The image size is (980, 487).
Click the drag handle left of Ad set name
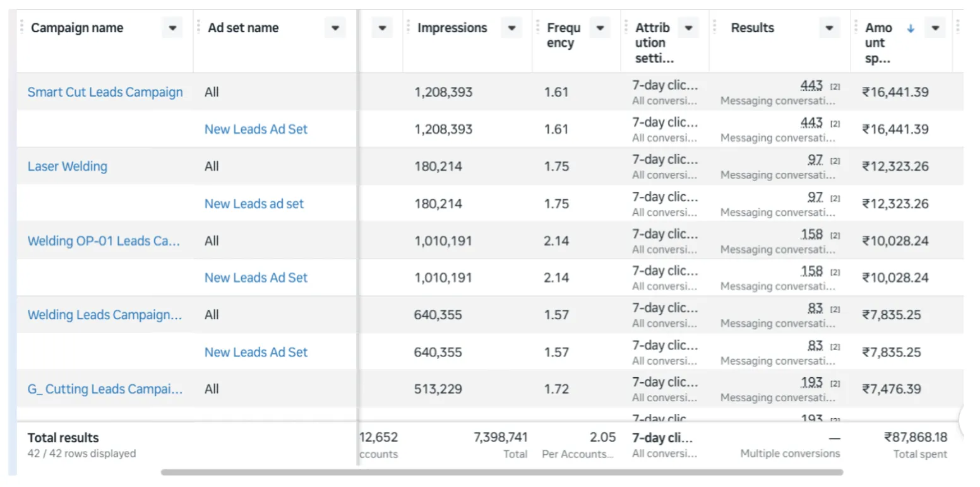199,28
